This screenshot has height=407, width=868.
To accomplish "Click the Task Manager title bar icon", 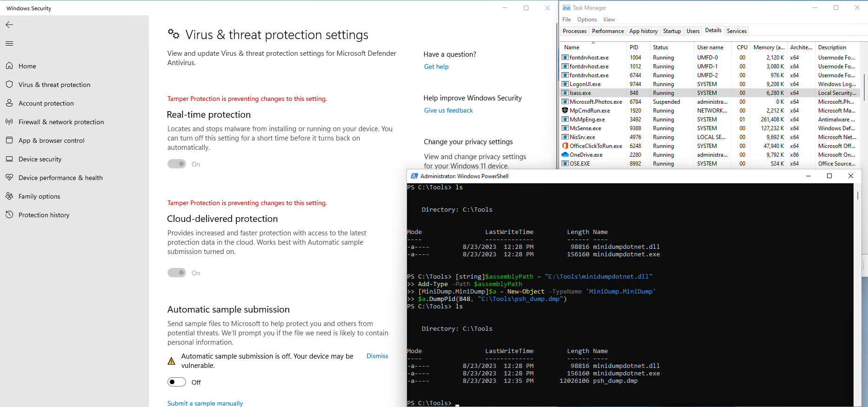I will tap(567, 8).
